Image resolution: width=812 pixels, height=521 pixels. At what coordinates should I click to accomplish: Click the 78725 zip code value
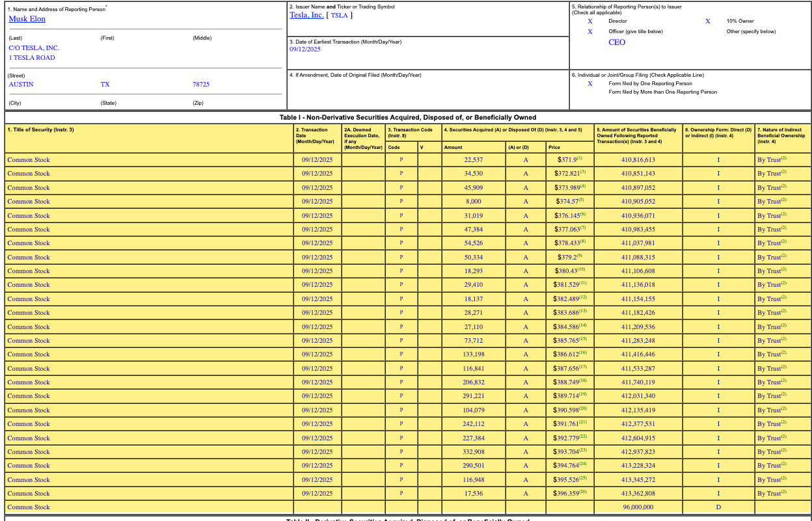[201, 85]
